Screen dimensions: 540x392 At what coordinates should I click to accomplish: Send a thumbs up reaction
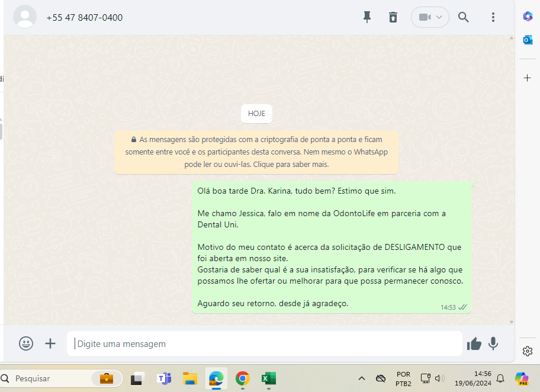coord(474,343)
